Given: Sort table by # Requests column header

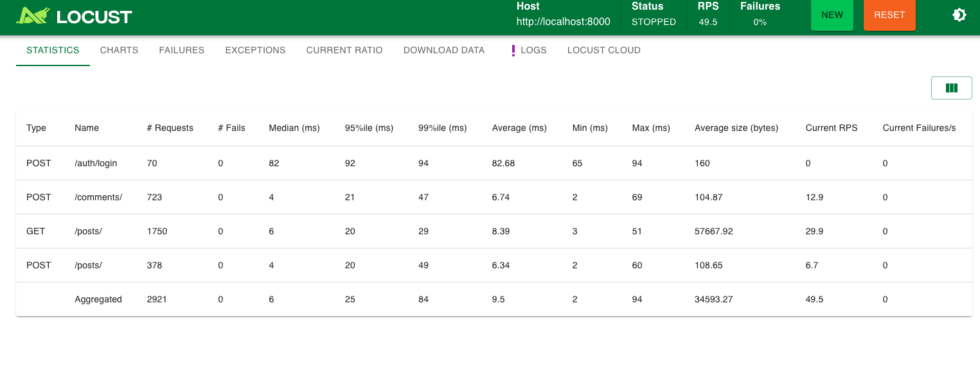Looking at the screenshot, I should 170,128.
